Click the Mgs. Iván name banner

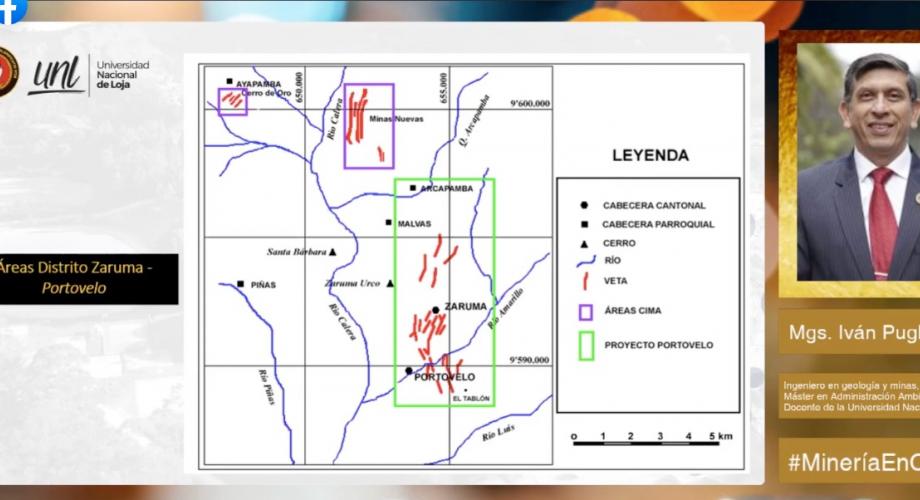pyautogui.click(x=850, y=331)
